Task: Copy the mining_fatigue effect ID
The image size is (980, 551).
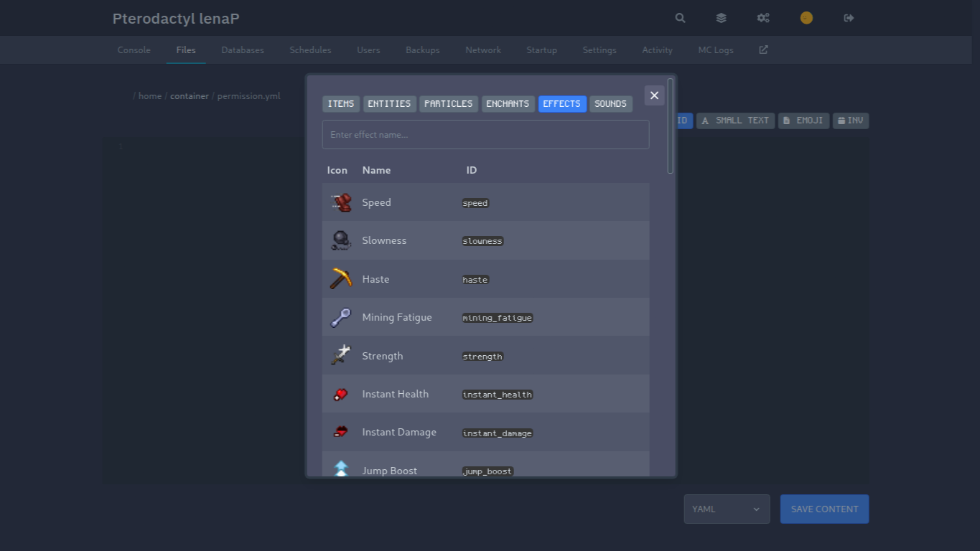Action: (498, 318)
